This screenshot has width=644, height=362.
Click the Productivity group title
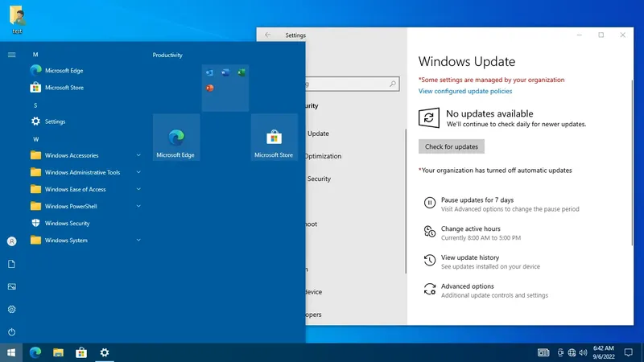pyautogui.click(x=167, y=55)
